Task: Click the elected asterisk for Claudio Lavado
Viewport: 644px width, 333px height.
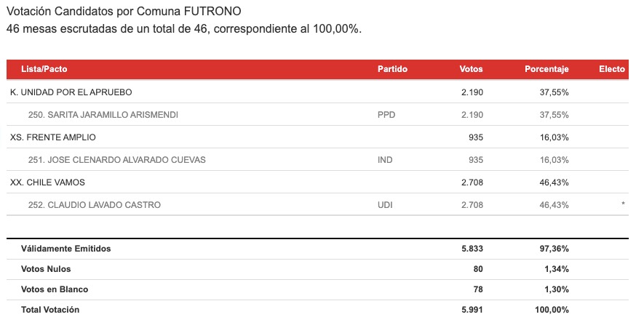Action: 623,204
